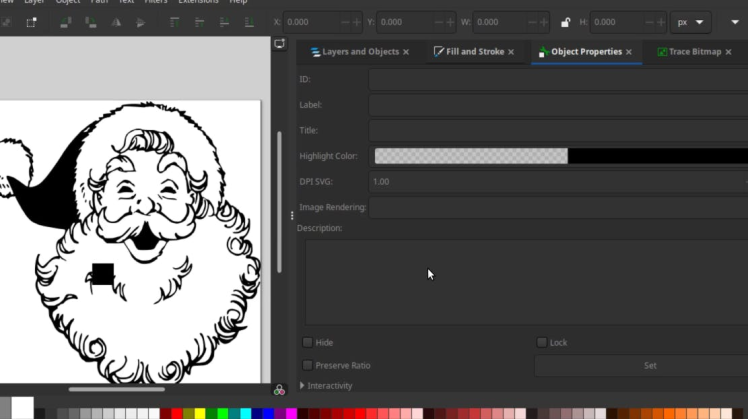Enable the Lock checkbox
The height and width of the screenshot is (419, 748).
pos(542,342)
